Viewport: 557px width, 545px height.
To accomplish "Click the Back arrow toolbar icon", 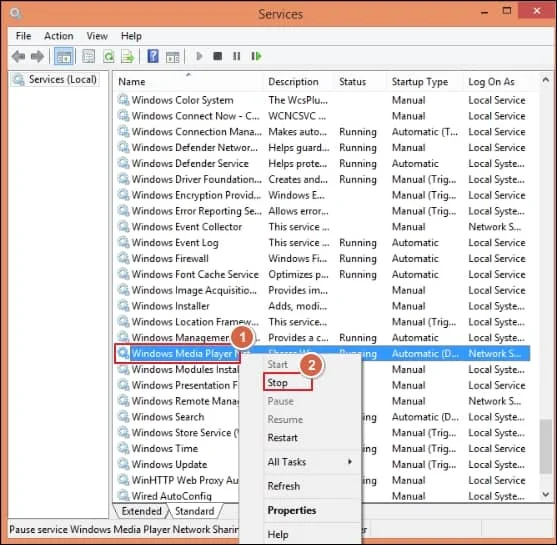I will click(18, 56).
